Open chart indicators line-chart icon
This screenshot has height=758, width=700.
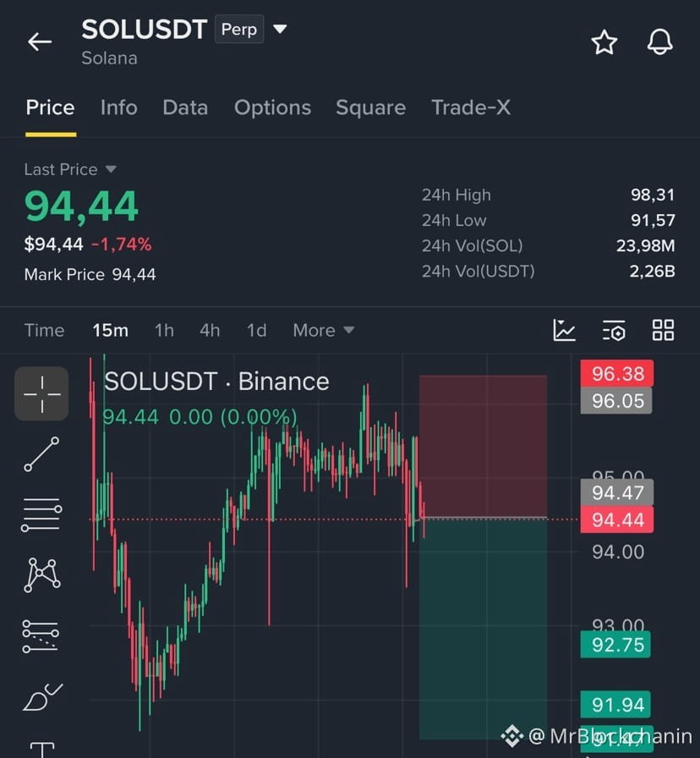click(x=564, y=330)
